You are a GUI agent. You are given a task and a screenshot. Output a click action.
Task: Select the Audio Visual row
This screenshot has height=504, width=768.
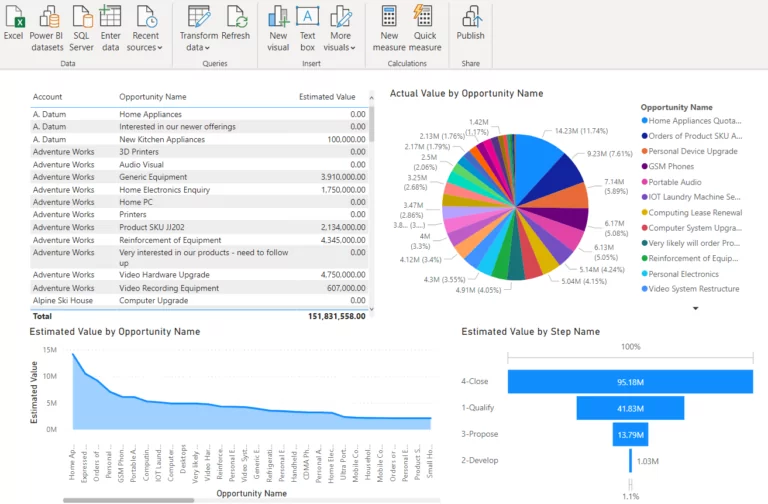click(x=199, y=165)
